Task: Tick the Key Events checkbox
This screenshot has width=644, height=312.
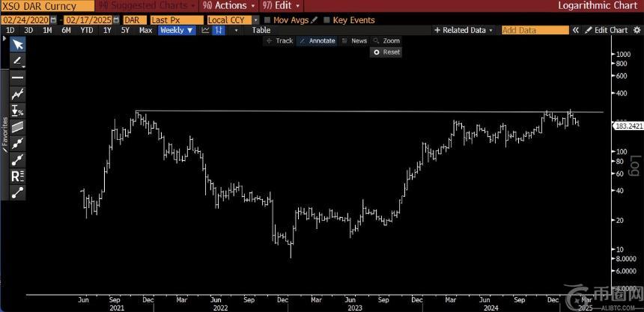Action: pos(326,19)
